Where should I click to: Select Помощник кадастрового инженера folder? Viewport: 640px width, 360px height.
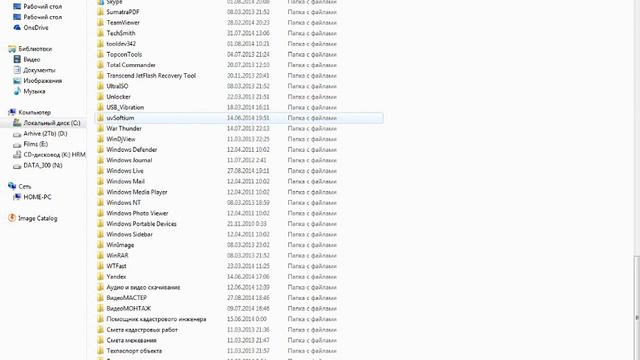click(x=156, y=319)
